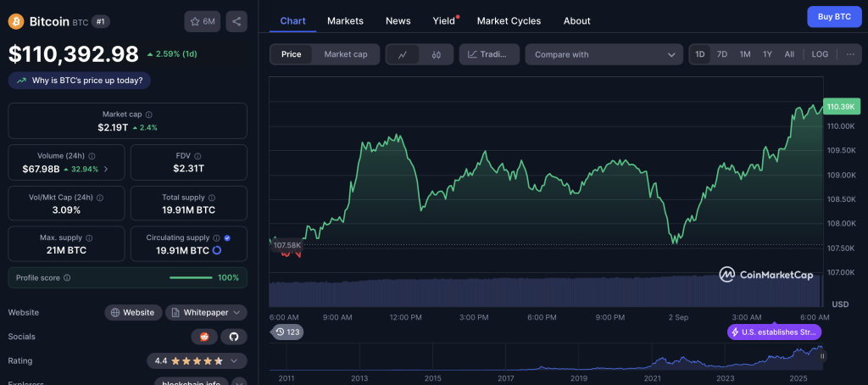The image size is (868, 385).
Task: Click the 107.58K opening price label
Action: (x=287, y=244)
